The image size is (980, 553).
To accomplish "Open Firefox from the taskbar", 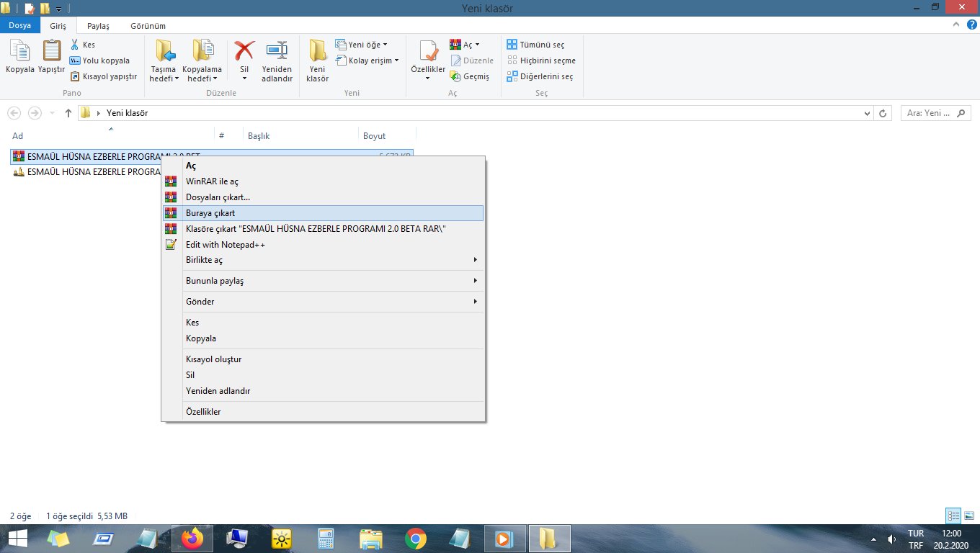I will click(192, 538).
